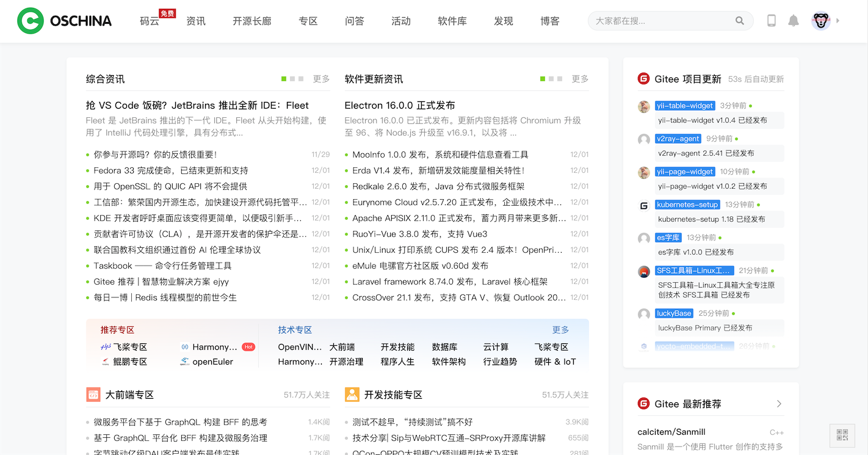Select first green pager dot in 综合资讯
Screen dimensions: 868x455
click(x=284, y=79)
